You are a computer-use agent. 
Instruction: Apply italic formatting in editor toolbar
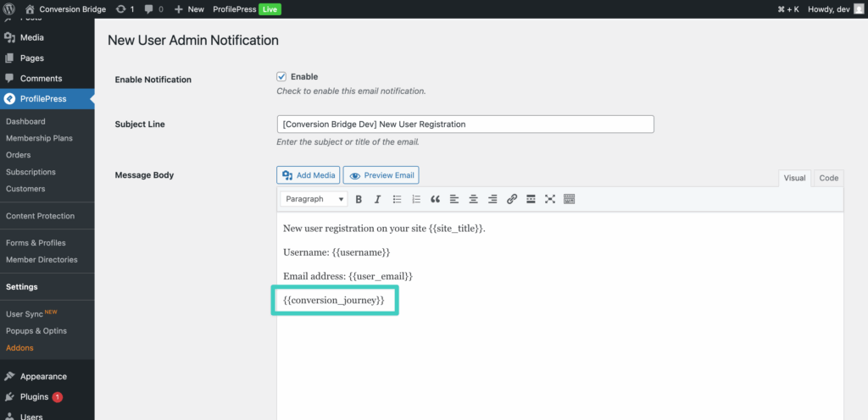(x=377, y=200)
